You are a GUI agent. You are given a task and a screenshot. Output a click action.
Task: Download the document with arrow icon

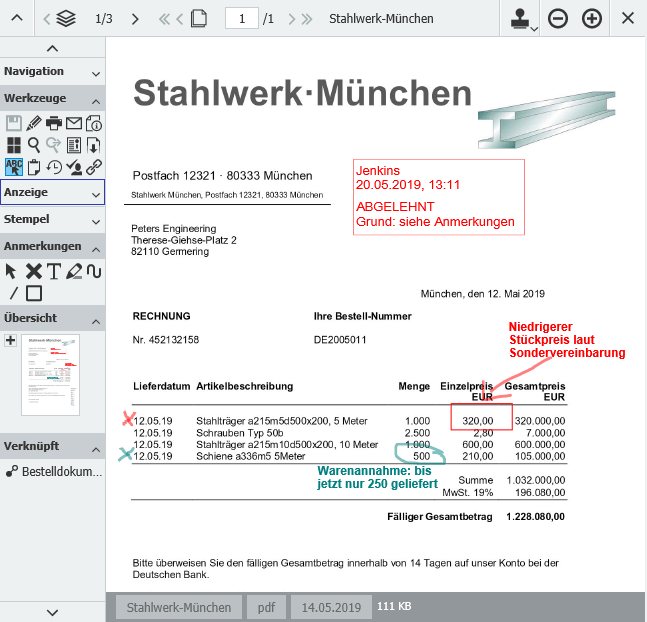[x=94, y=145]
